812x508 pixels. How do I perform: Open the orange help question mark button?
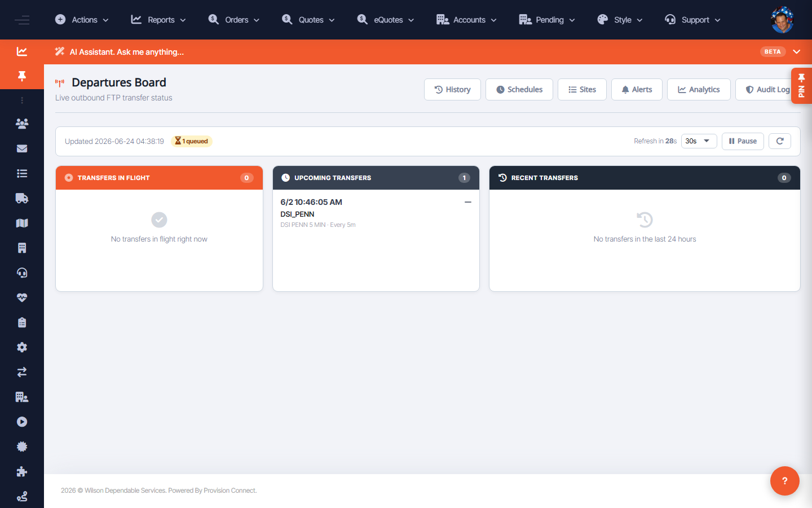pos(784,481)
